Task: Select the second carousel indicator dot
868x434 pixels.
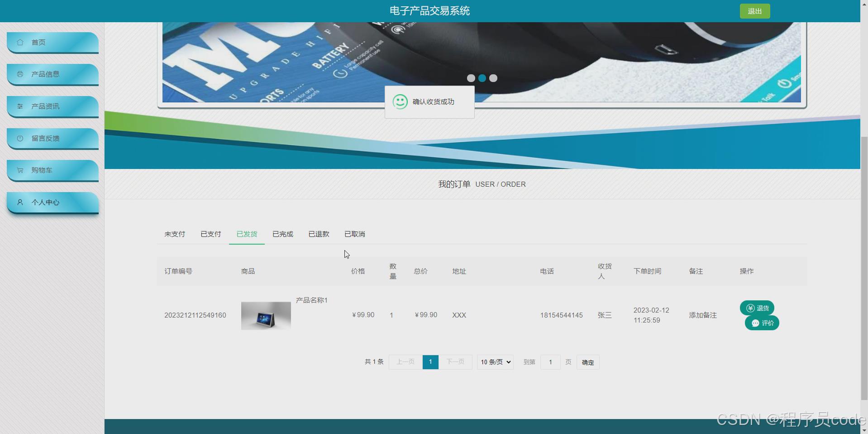Action: click(x=482, y=78)
